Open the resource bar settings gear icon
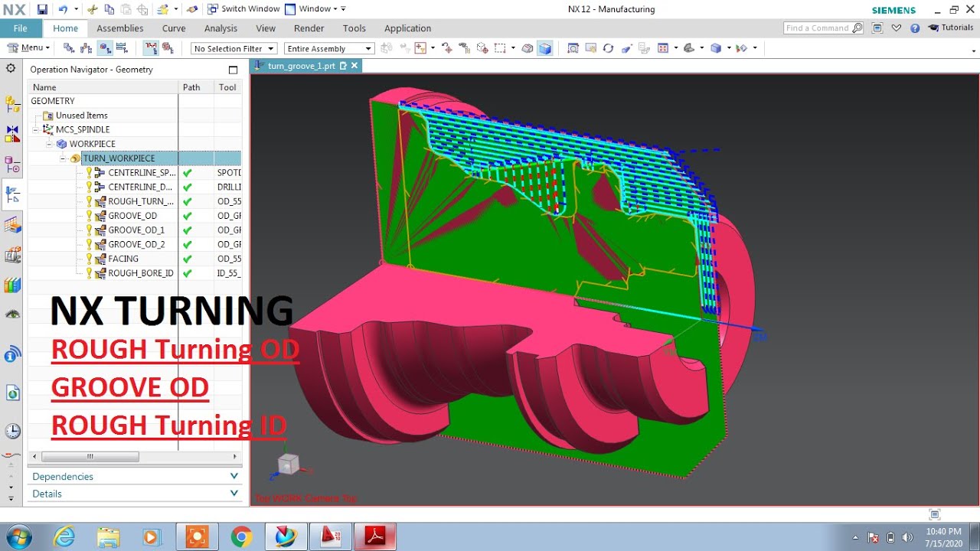The width and height of the screenshot is (980, 551). pos(11,69)
